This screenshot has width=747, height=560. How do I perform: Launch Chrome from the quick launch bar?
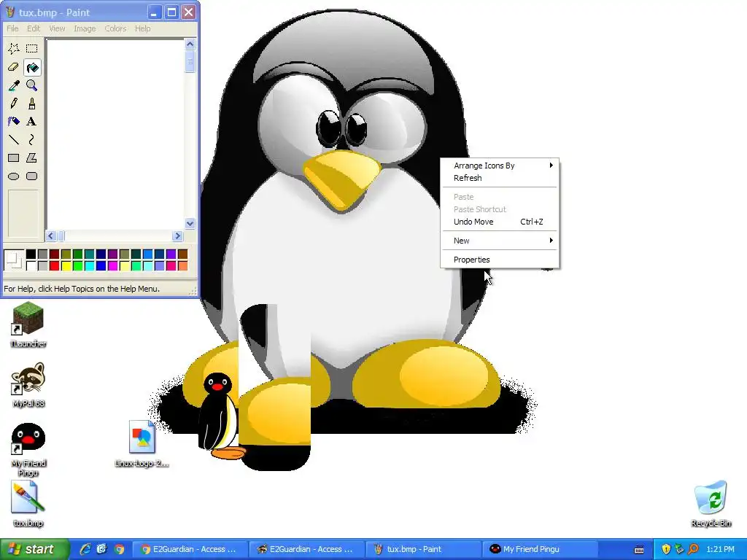(119, 549)
